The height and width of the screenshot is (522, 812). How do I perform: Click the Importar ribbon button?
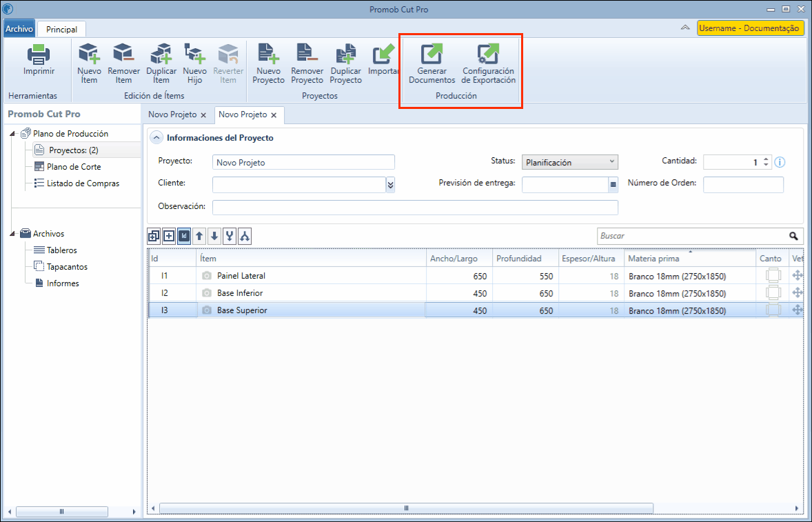click(383, 59)
